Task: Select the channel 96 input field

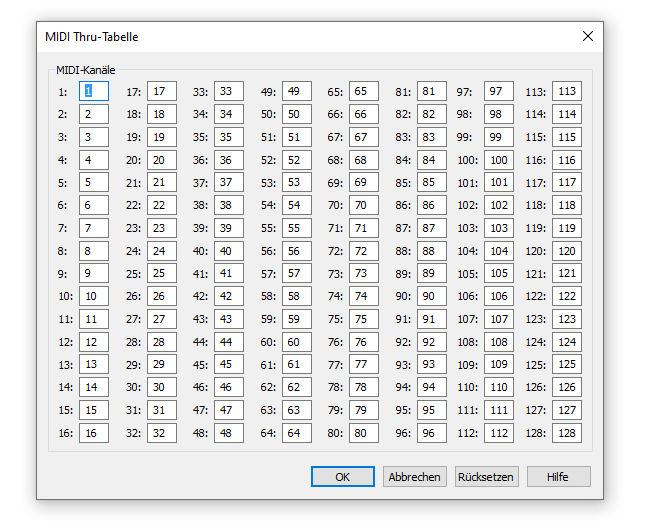Action: pos(432,433)
